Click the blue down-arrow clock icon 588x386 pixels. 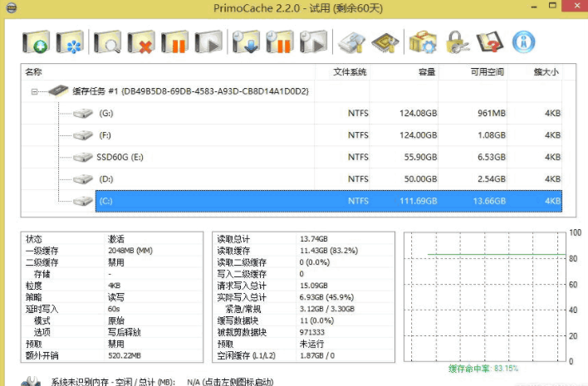point(247,42)
